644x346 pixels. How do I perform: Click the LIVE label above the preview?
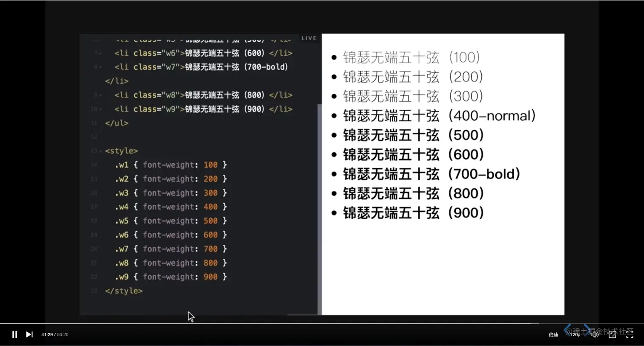click(309, 38)
